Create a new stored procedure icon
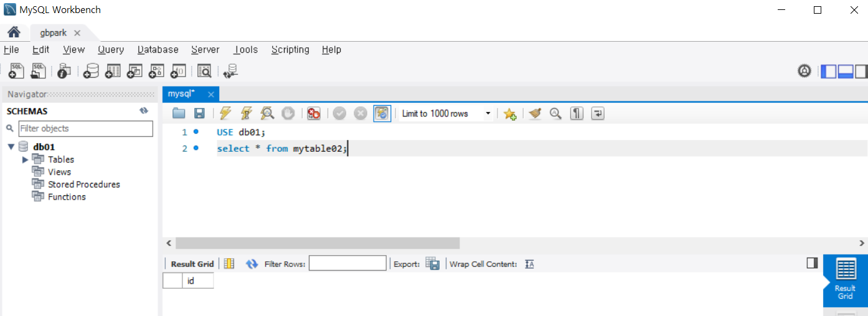This screenshot has height=316, width=868. click(156, 71)
